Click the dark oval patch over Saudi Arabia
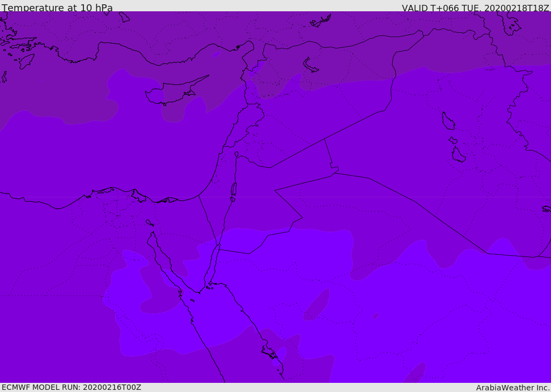Viewport: 551px width, 392px height. click(x=316, y=304)
